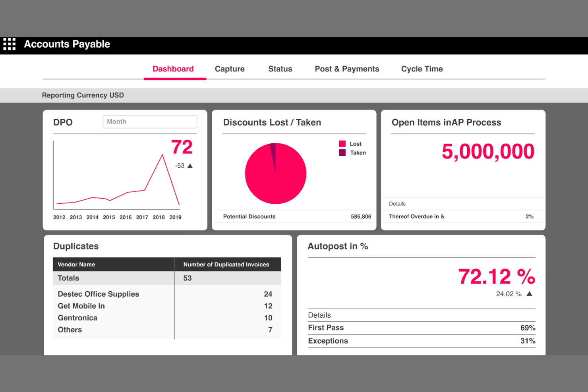
Task: Open the Post & Payments tab
Action: coord(347,69)
